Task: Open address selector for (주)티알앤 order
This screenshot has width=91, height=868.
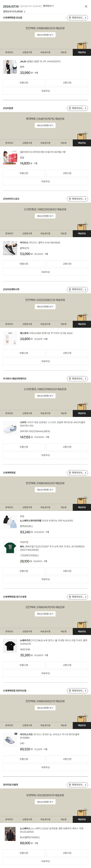Action: 77,108
